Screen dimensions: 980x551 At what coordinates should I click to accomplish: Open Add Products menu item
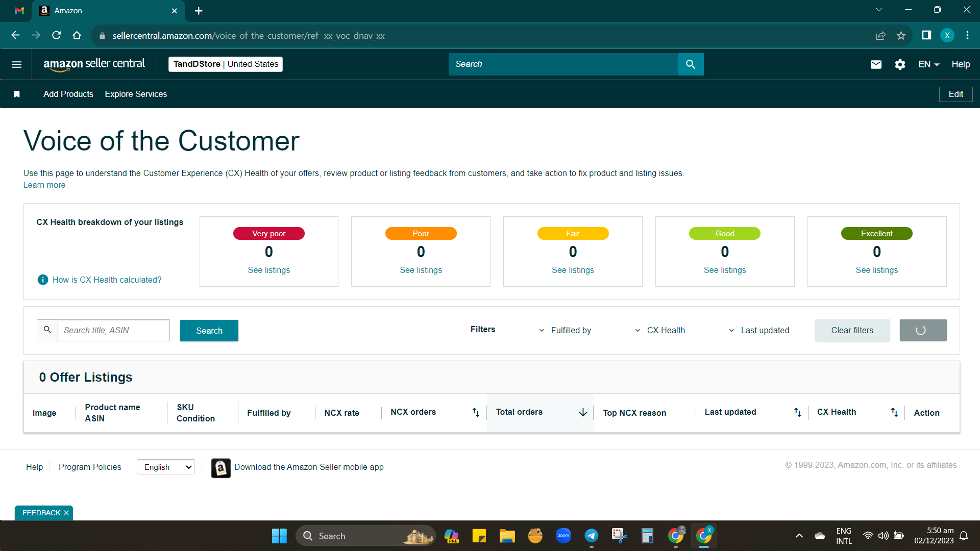point(68,94)
